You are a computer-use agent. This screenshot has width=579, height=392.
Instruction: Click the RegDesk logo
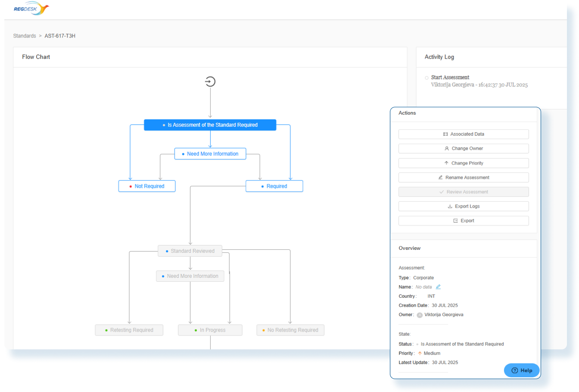(x=31, y=8)
